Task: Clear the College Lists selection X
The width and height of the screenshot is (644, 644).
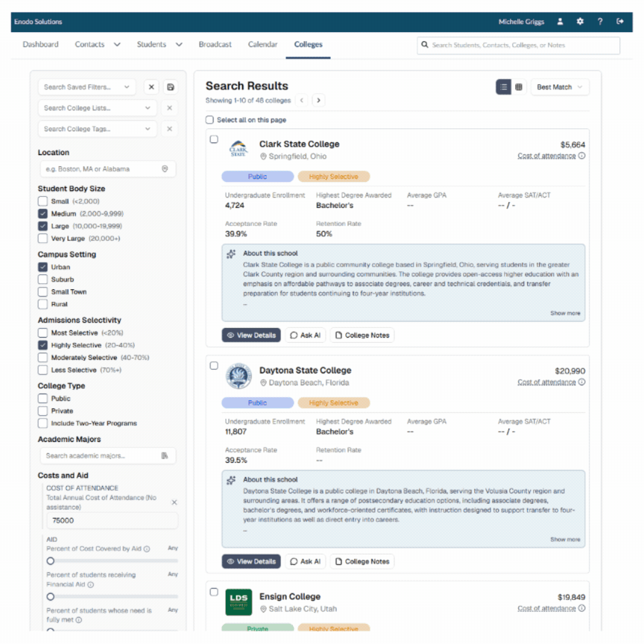Action: (169, 108)
